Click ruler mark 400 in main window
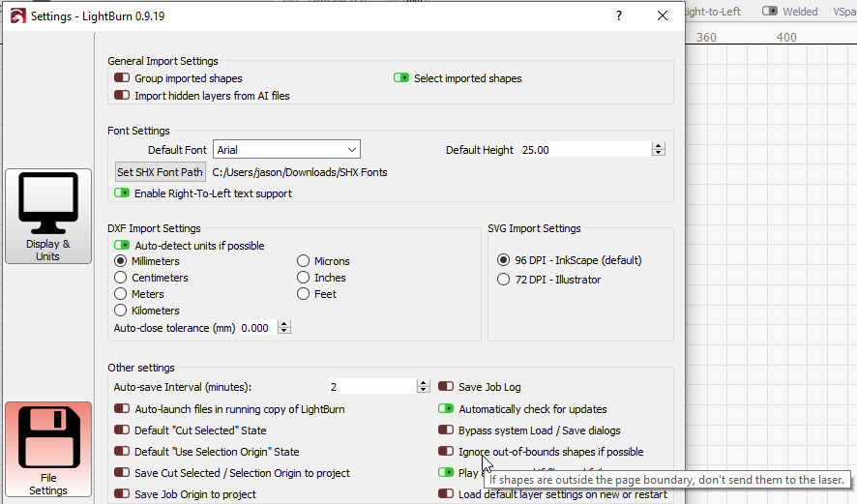This screenshot has width=857, height=504. click(x=786, y=37)
